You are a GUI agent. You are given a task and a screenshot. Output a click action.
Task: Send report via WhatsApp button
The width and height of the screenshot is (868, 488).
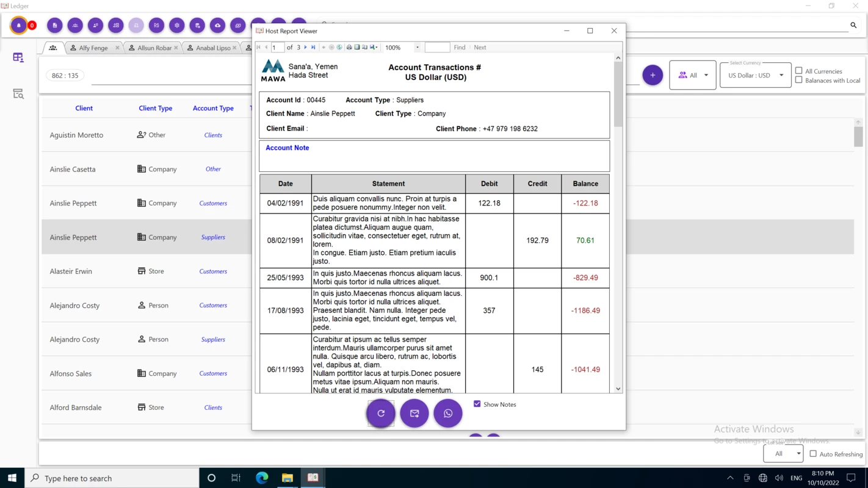[x=448, y=414]
